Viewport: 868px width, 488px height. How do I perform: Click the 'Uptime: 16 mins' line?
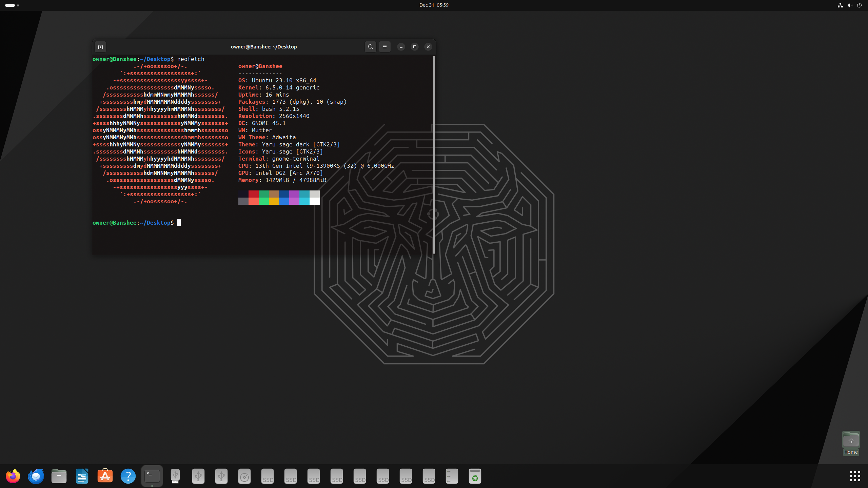[263, 95]
